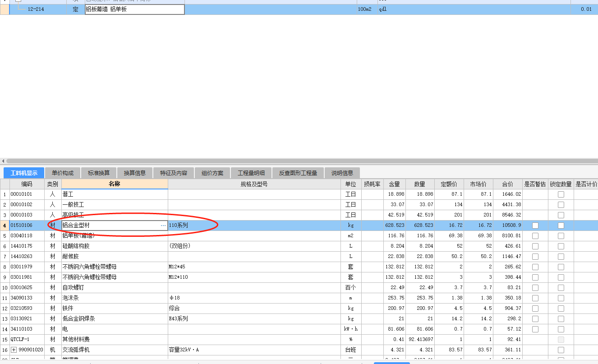Go to the 特征及内容 tab
The width and height of the screenshot is (598, 364).
pos(174,173)
